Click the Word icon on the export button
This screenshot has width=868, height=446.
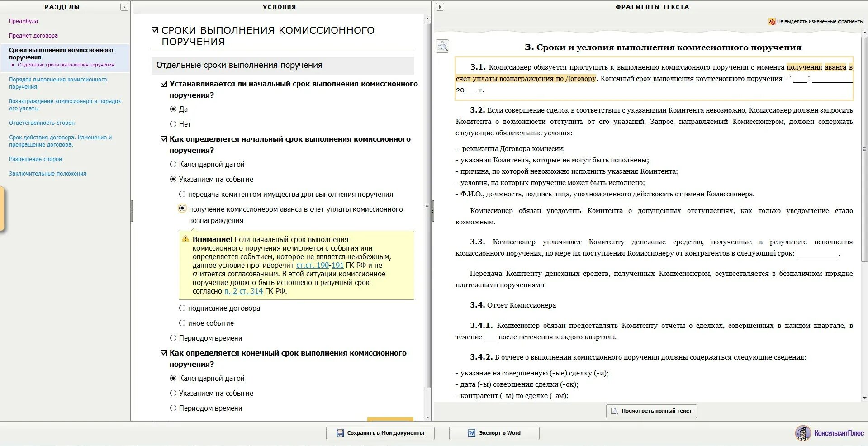(472, 433)
